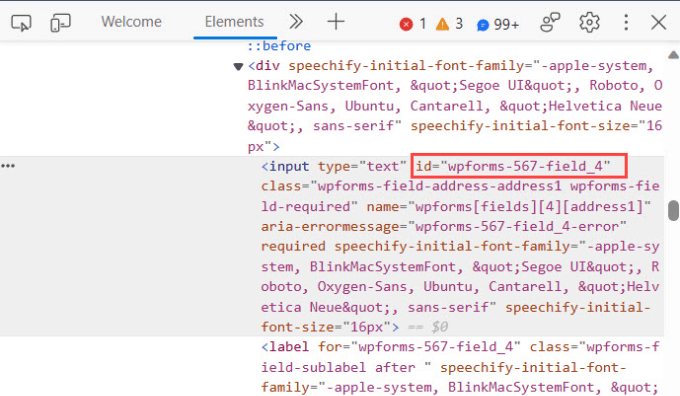Open a new tool with plus
680x396 pixels.
point(336,22)
